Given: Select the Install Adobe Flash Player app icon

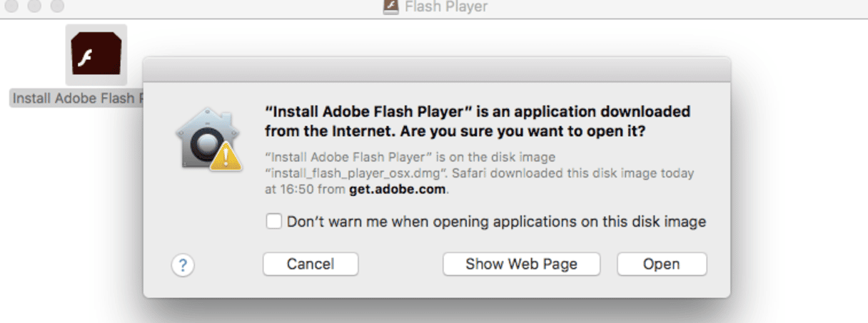Looking at the screenshot, I should (x=96, y=55).
